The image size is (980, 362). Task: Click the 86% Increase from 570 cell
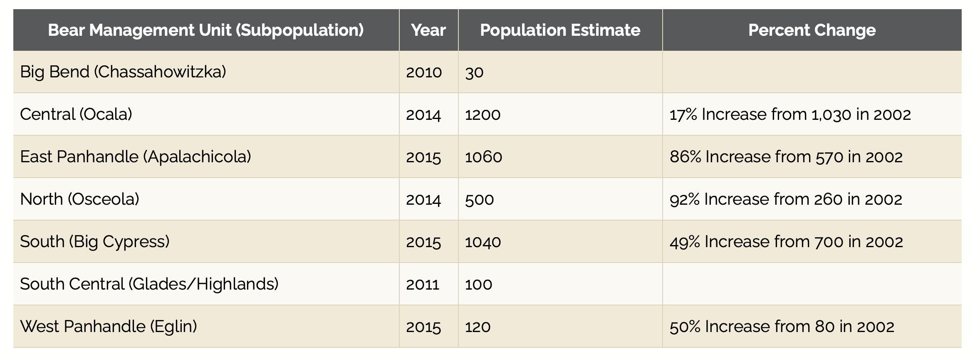point(786,157)
